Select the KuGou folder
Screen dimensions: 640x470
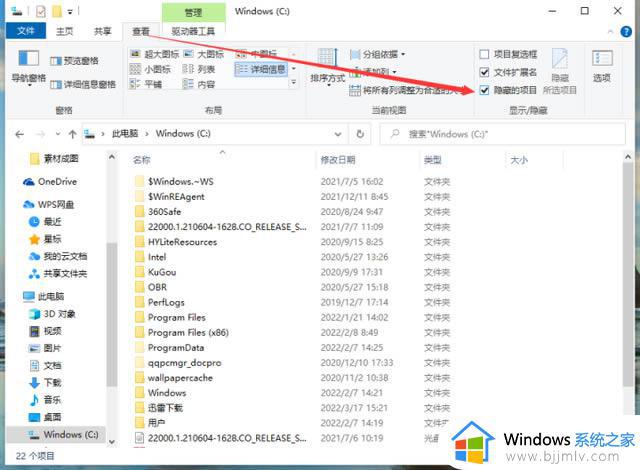coord(162,272)
